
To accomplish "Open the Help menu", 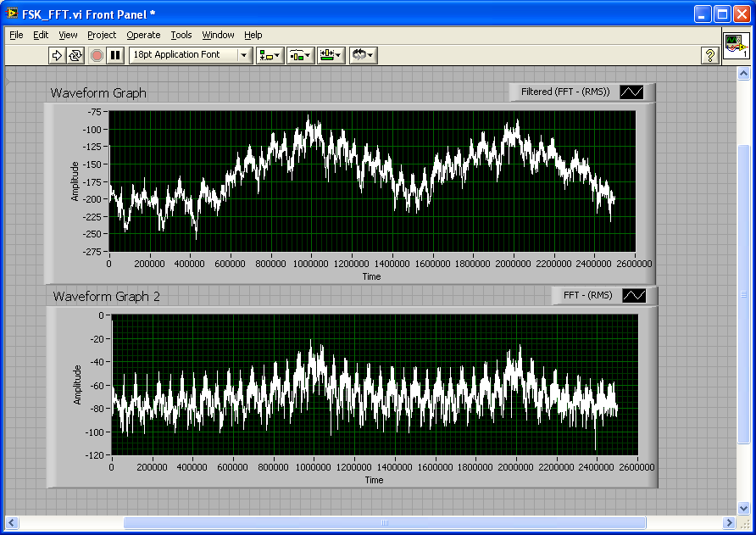I will [x=253, y=35].
